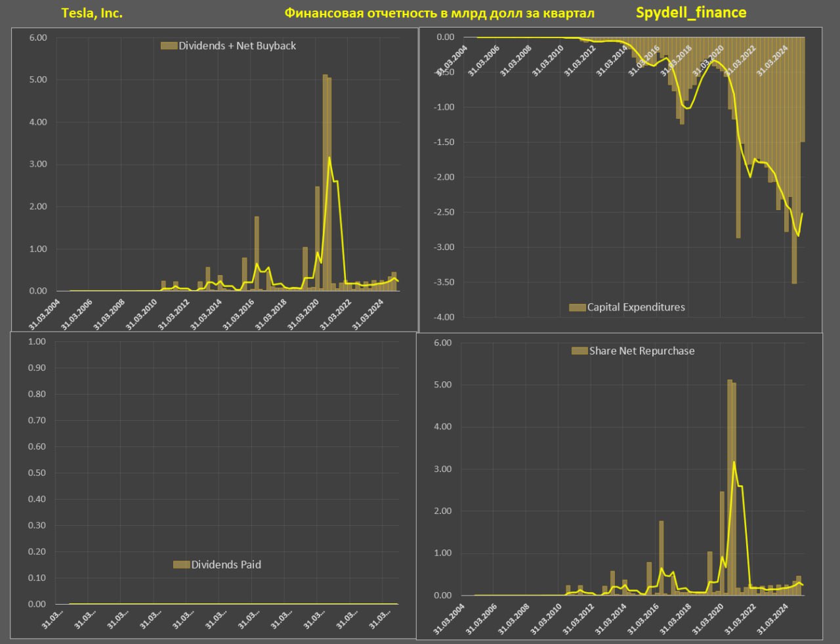Click the Russian quarterly financial report heading

pyautogui.click(x=439, y=13)
